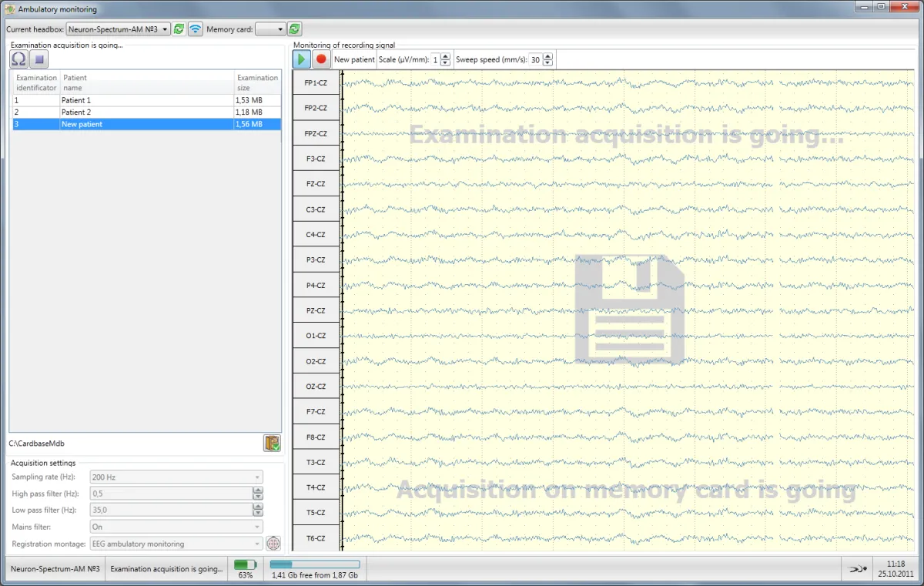Click the Low pass filter field showing 35,0

tap(172, 510)
